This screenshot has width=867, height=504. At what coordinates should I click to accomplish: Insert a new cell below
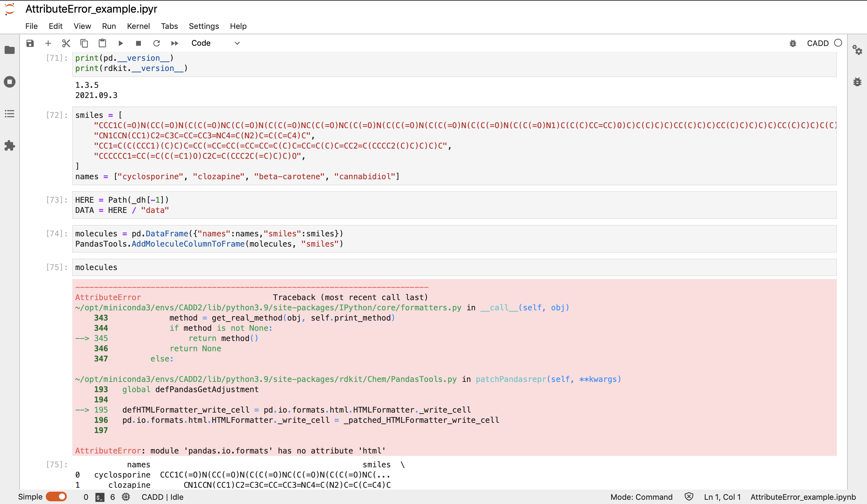tap(48, 43)
